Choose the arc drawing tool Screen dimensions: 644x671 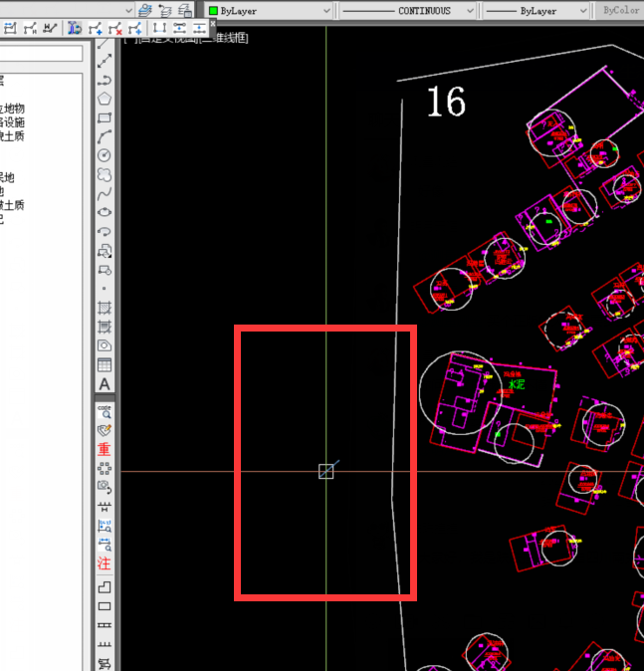[x=105, y=136]
